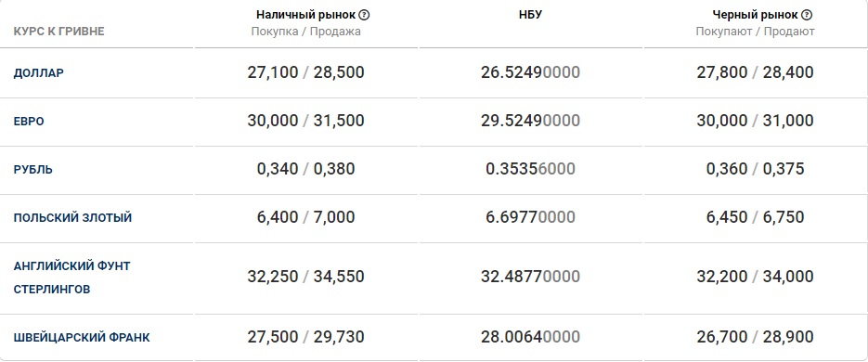
Task: Open the ЕВРО currency link
Action: 29,121
